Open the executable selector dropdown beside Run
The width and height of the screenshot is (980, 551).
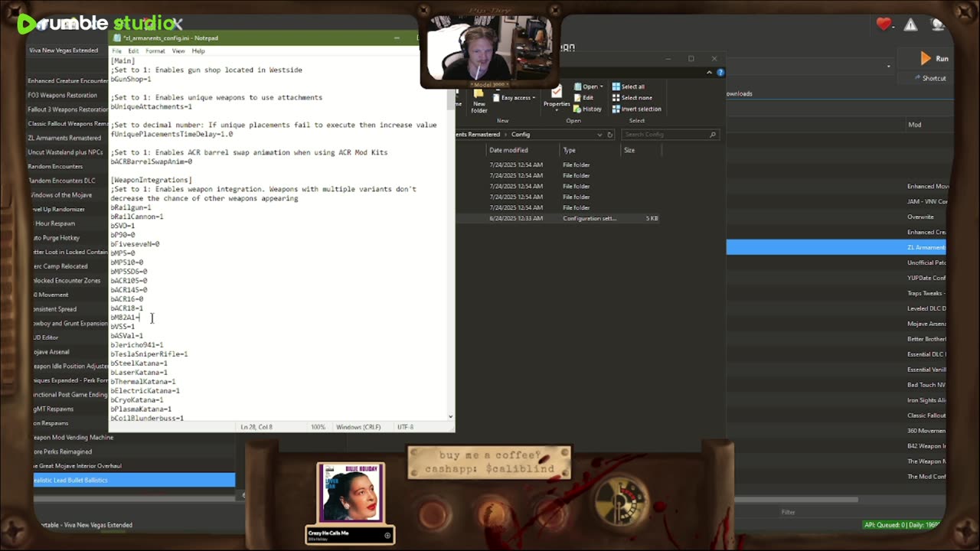[888, 66]
